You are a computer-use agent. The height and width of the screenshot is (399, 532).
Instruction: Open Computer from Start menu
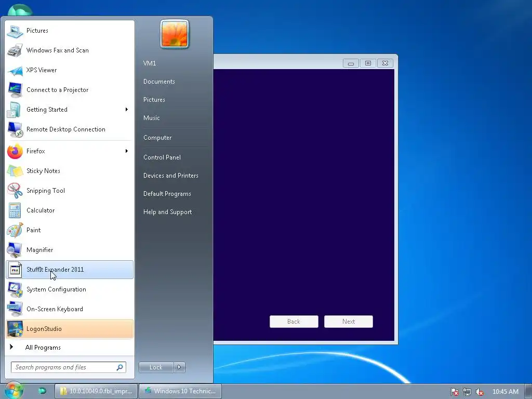(157, 138)
